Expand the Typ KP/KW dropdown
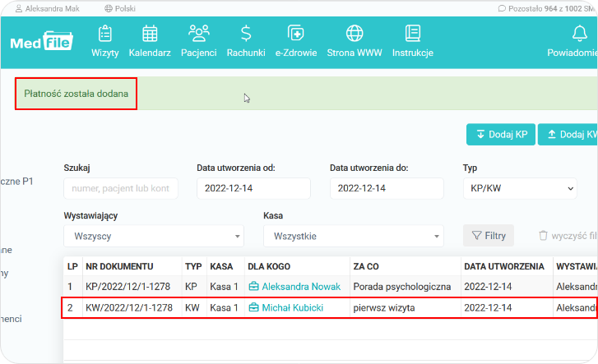This screenshot has width=598, height=364. [519, 188]
